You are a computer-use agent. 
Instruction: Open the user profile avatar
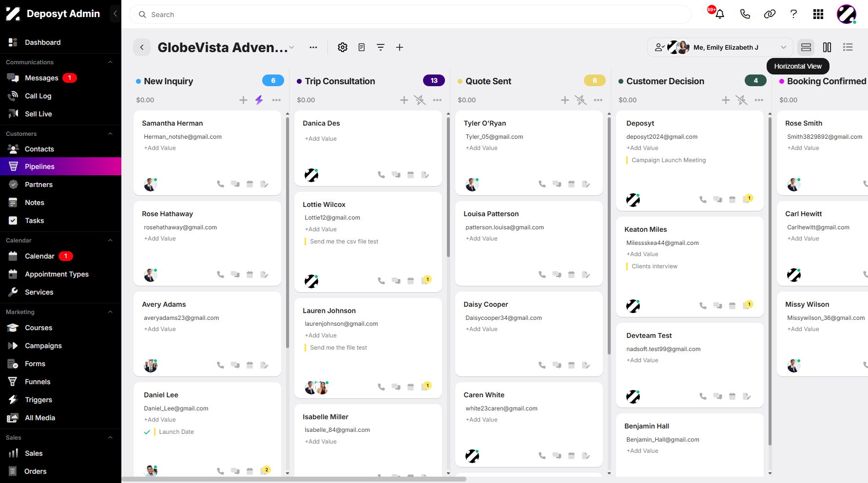tap(847, 14)
